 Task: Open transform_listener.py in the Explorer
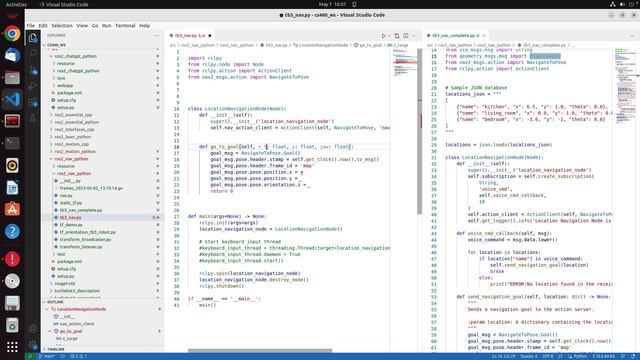pyautogui.click(x=102, y=247)
